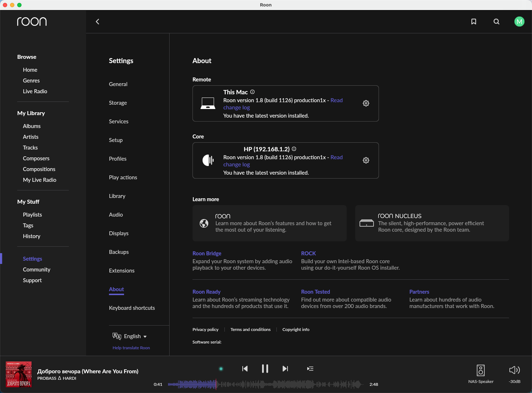Open gear settings for HP core
This screenshot has height=393, width=532.
366,160
